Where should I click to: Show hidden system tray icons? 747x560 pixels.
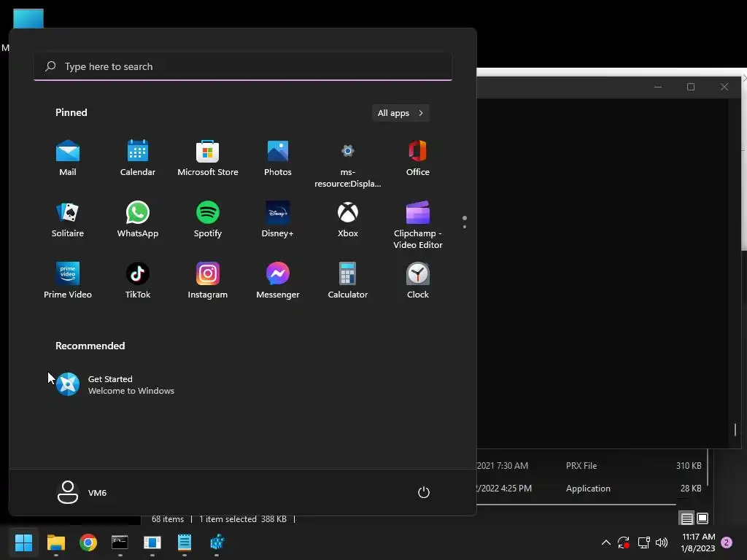click(606, 542)
